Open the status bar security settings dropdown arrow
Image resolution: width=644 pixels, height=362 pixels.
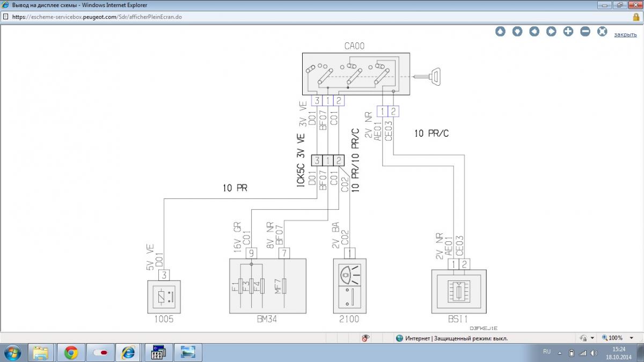(x=592, y=338)
